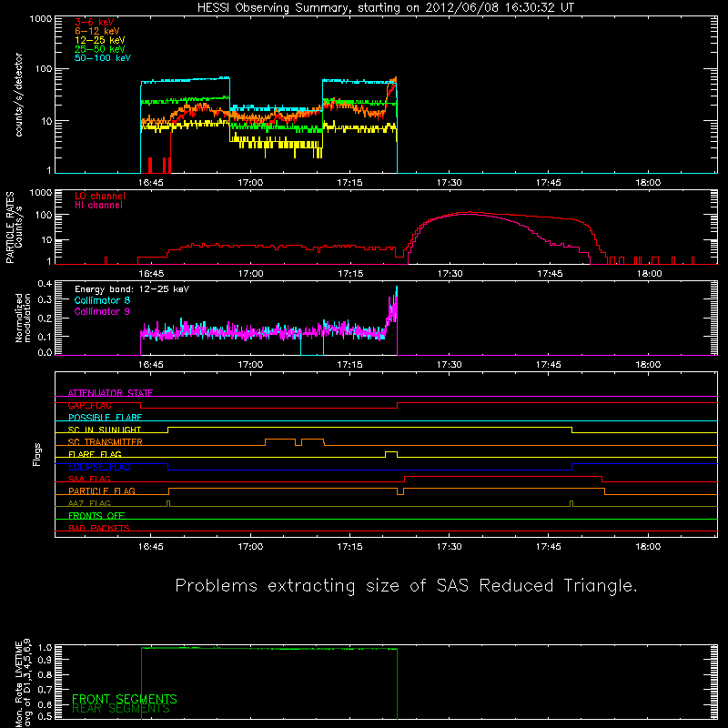Click the POSSIBLE_FLARE flag label
Viewport: 728px width, 728px height.
coord(105,418)
